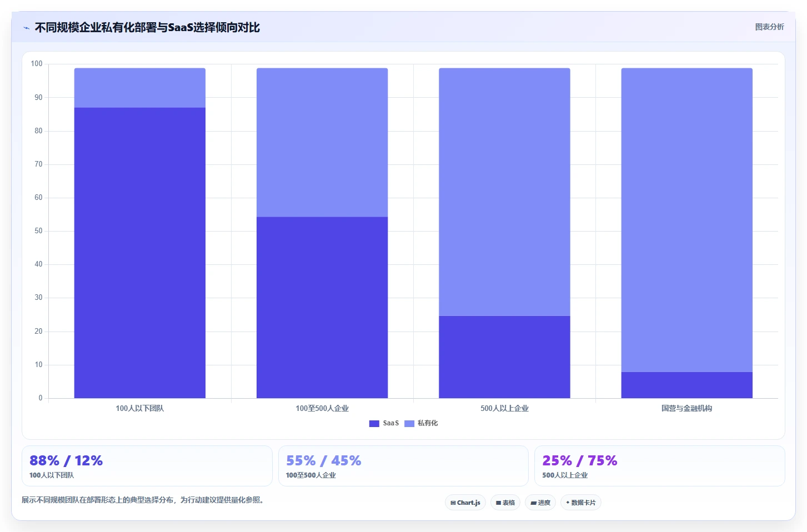Click the 100至500人企业 caption in the stat card

(x=310, y=475)
